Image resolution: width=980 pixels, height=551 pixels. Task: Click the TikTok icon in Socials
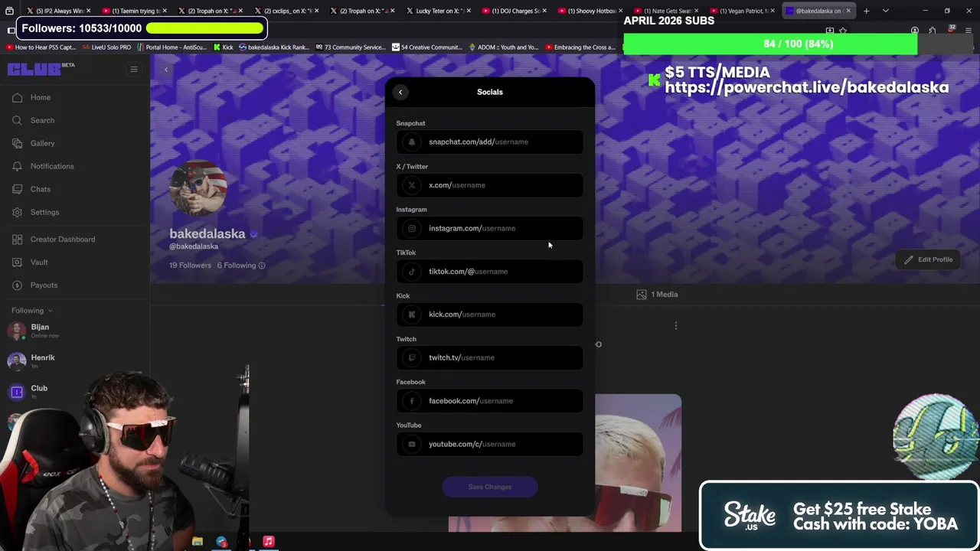point(412,271)
